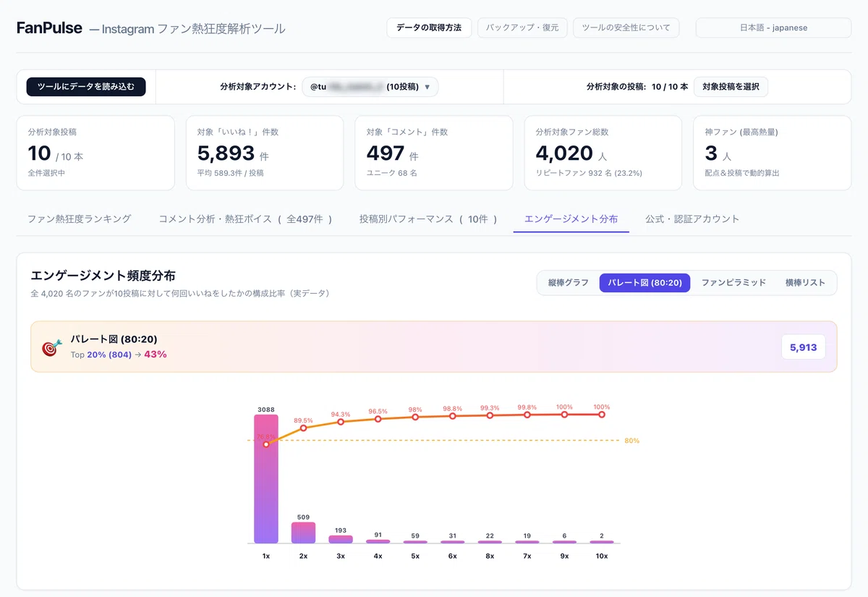The height and width of the screenshot is (597, 868).
Task: Open the データの取得方法 help button
Action: [x=429, y=28]
